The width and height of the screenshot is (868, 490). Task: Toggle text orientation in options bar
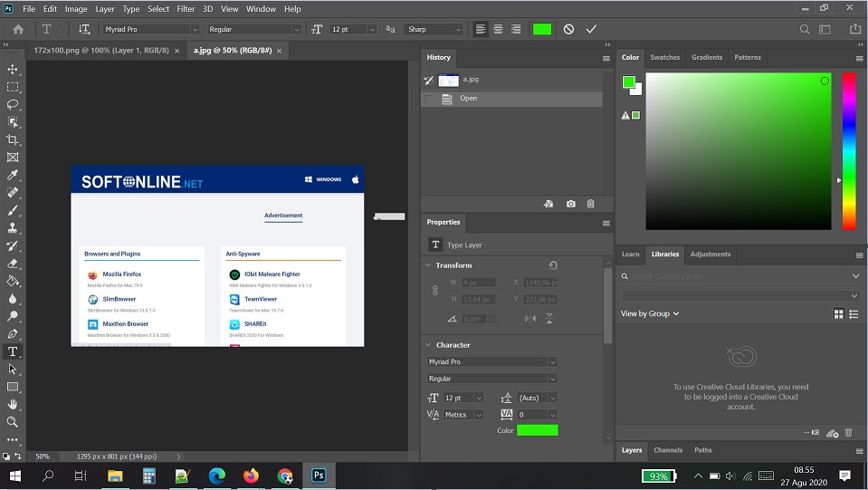[x=84, y=29]
